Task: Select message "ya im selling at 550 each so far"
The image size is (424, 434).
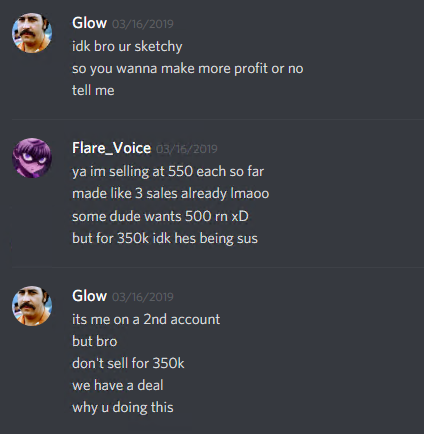Action: [168, 172]
